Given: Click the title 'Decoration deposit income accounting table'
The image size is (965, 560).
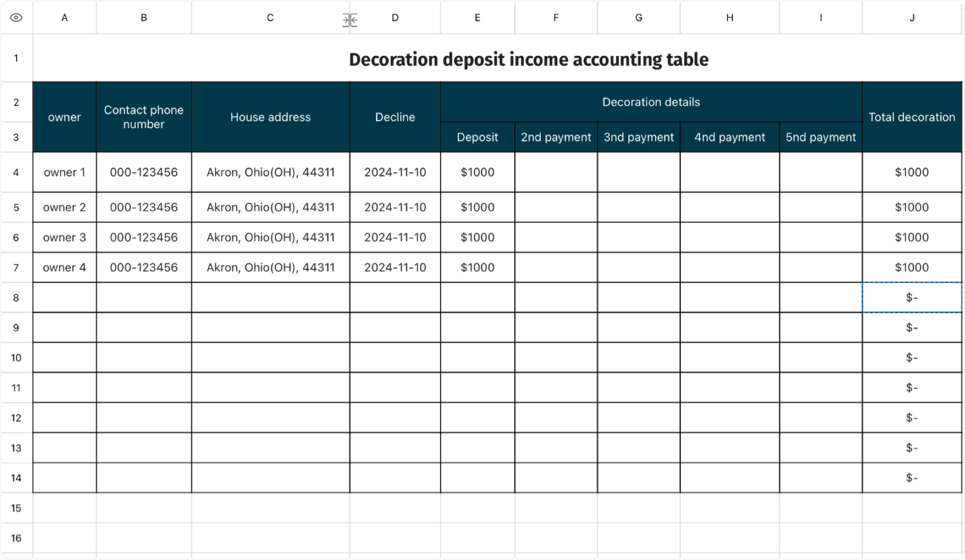Looking at the screenshot, I should (x=528, y=59).
